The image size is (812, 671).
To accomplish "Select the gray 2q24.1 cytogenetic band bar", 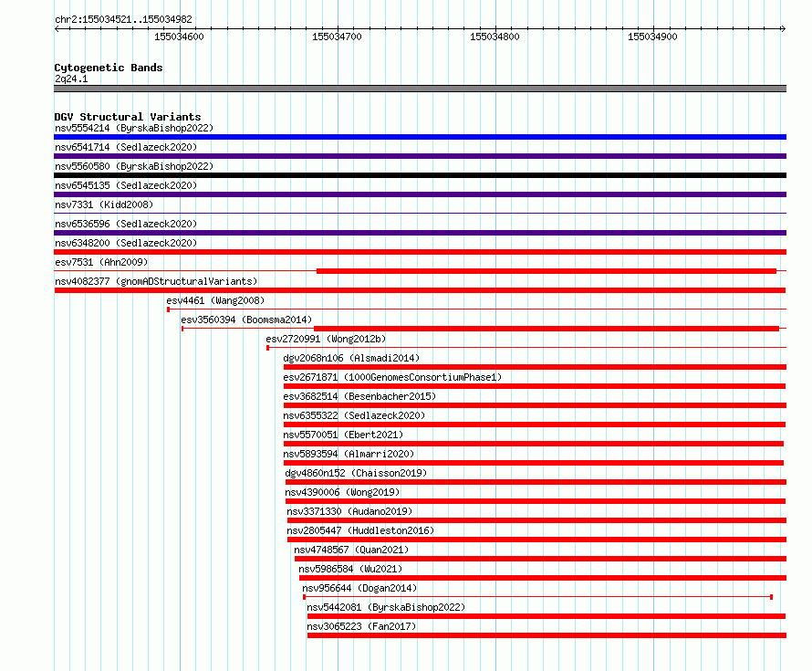I will [420, 89].
